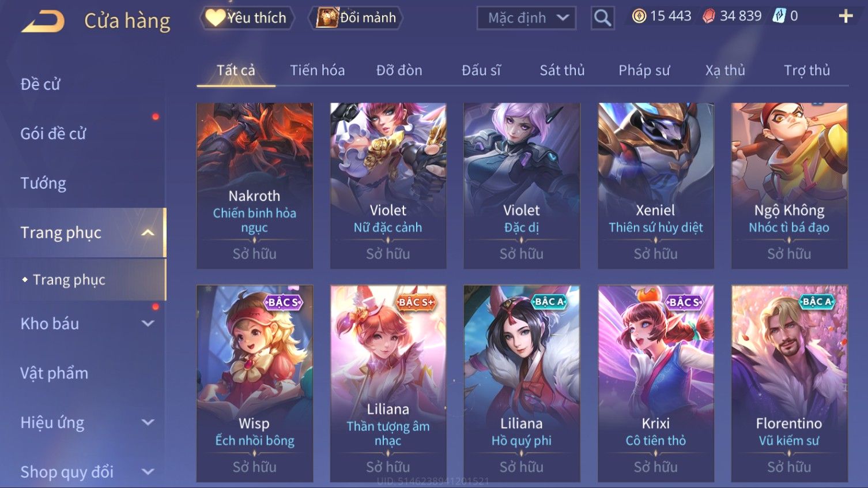Click the red ruby currency icon
The width and height of the screenshot is (868, 488).
point(708,16)
